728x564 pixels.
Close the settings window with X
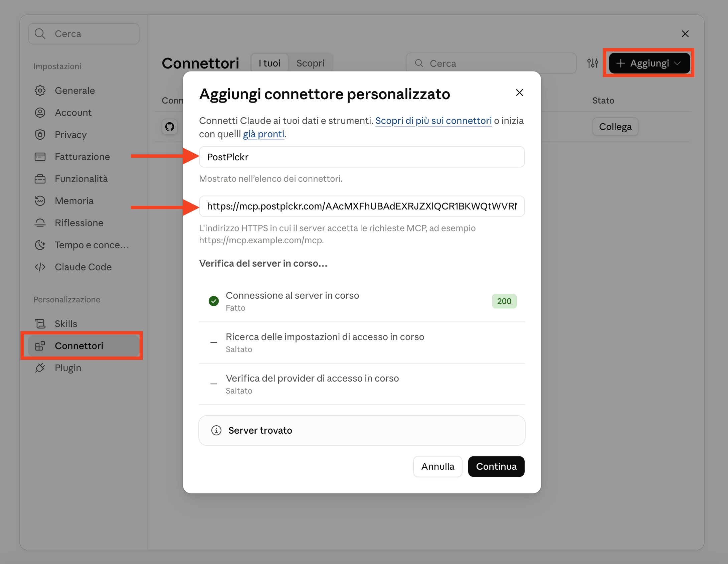point(685,34)
